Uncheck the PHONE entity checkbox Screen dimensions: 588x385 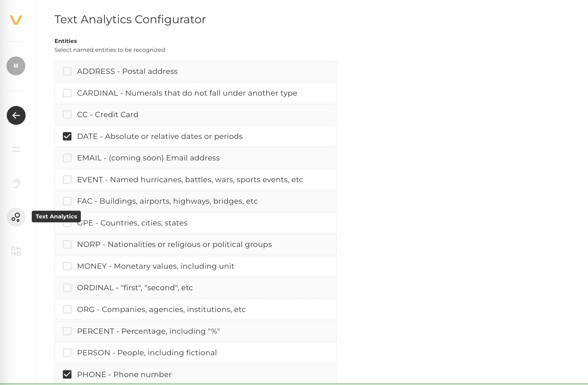[x=67, y=374]
